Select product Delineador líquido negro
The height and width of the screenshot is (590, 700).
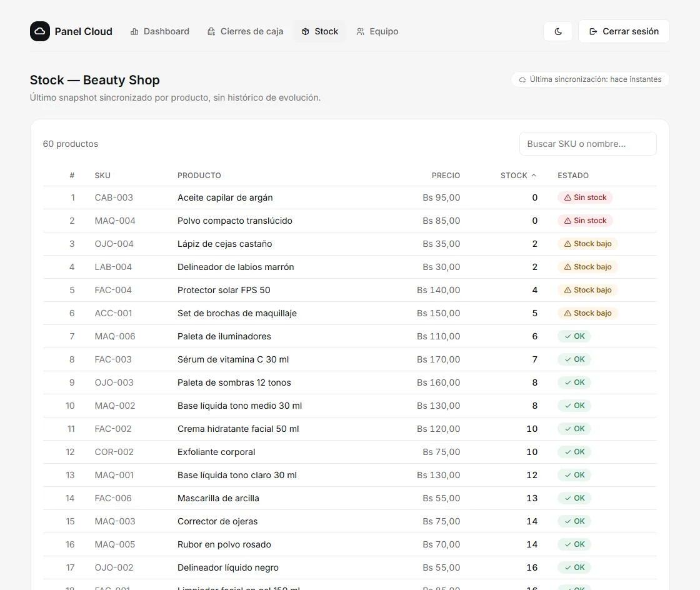click(227, 567)
